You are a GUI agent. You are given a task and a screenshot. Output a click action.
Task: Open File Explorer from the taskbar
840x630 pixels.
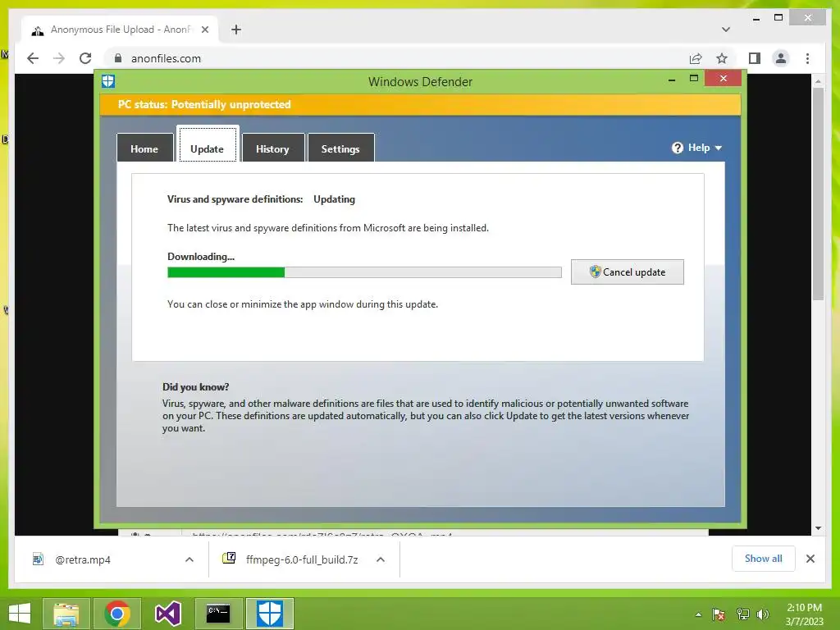[x=66, y=614]
